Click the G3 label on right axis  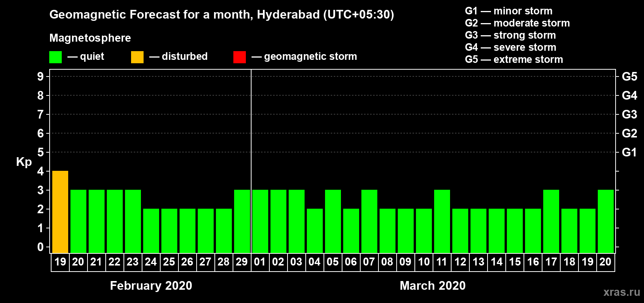629,114
